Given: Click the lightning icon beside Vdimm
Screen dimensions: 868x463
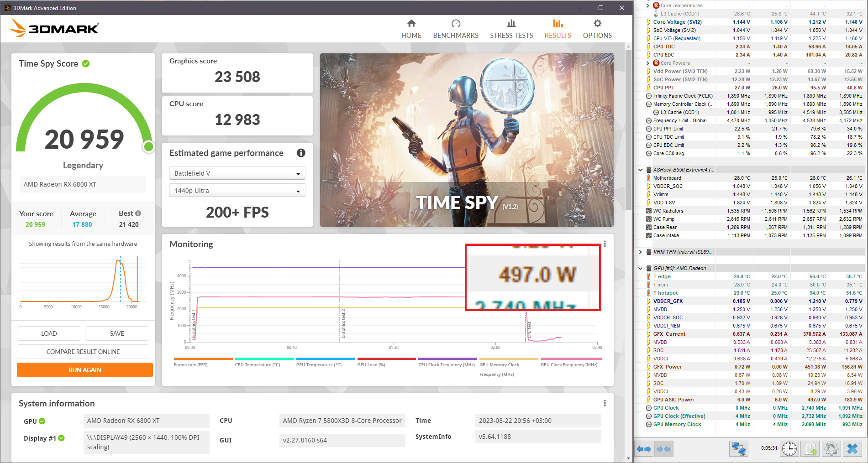Looking at the screenshot, I should [x=648, y=194].
